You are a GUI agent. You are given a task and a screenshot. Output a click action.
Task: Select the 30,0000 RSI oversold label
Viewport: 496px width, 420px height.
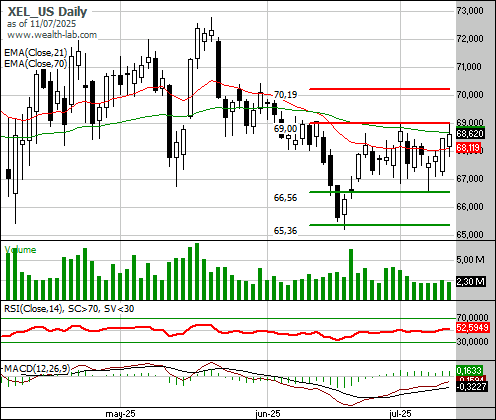472,342
